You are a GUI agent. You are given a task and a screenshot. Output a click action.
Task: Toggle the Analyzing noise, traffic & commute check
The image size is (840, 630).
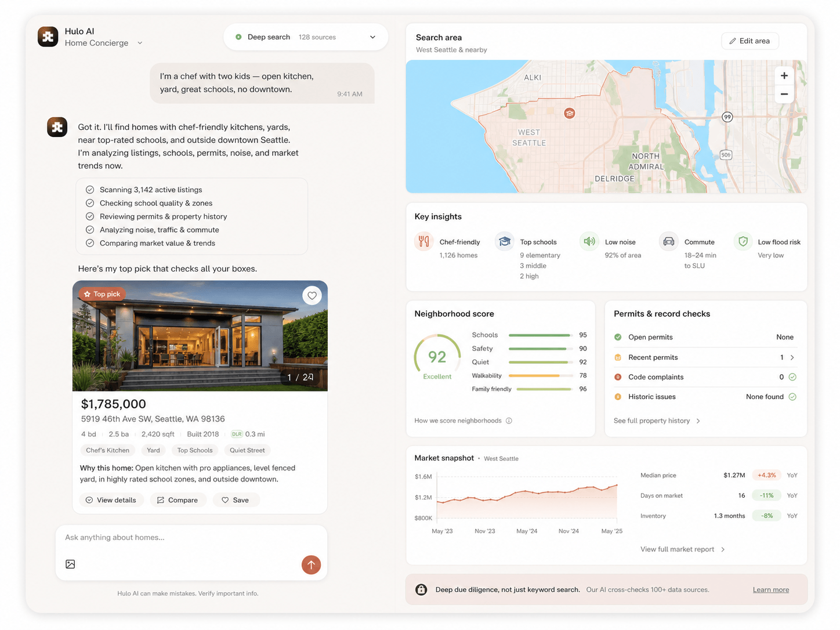click(90, 230)
